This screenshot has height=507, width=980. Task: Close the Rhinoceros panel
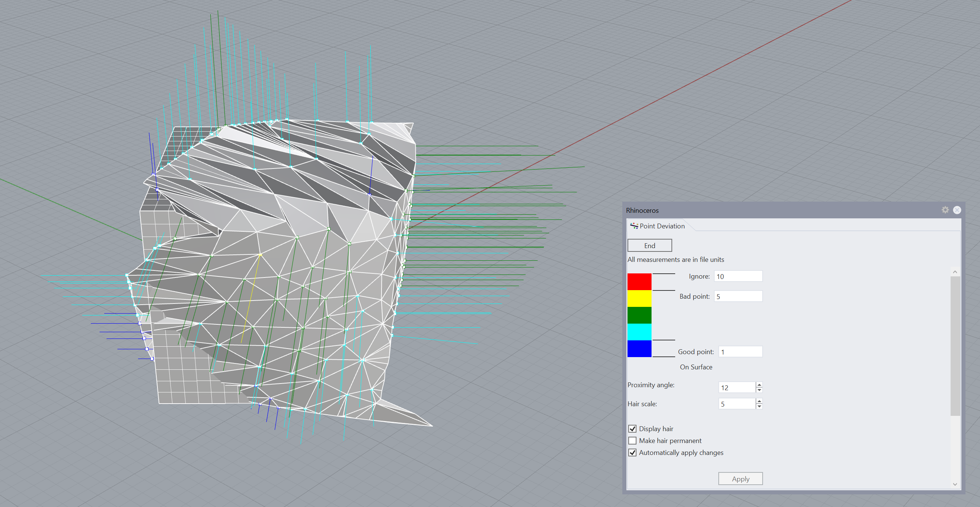957,210
